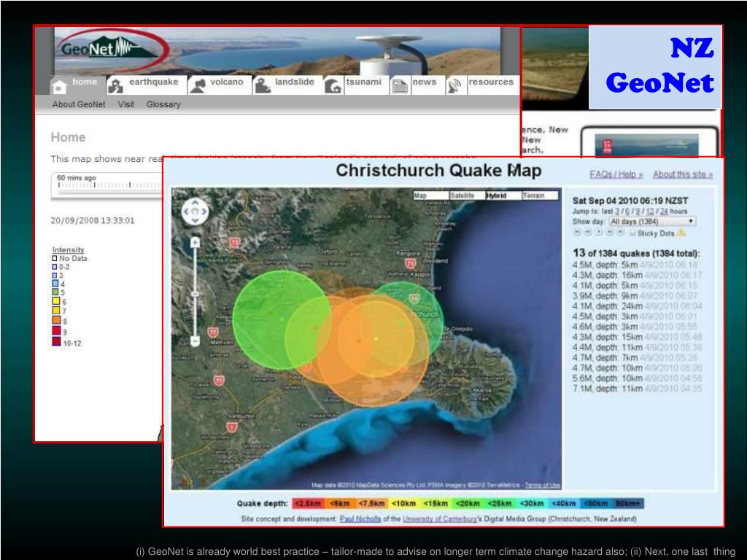Viewport: 747px width, 560px height.
Task: Click the highway 72 shield on the map
Action: click(x=234, y=243)
